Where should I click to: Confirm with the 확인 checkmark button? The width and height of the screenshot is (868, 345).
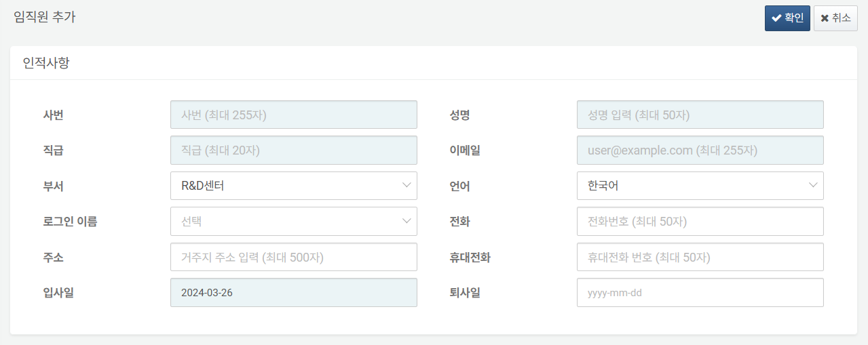pos(787,18)
